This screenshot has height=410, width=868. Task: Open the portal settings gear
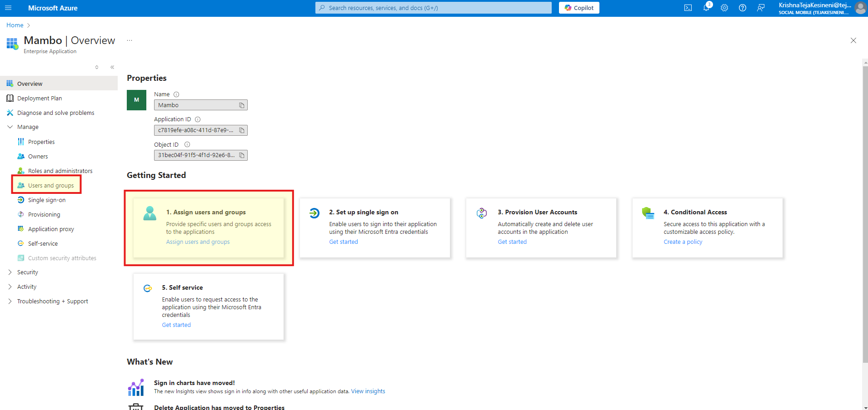(x=724, y=8)
